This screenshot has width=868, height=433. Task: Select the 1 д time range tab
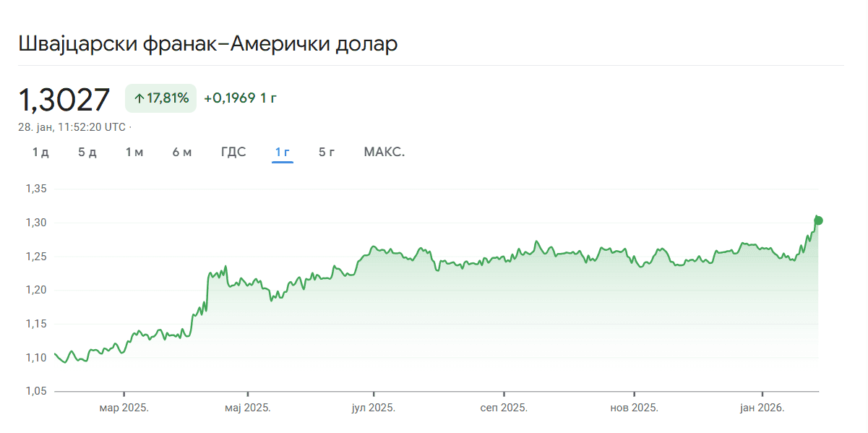40,152
